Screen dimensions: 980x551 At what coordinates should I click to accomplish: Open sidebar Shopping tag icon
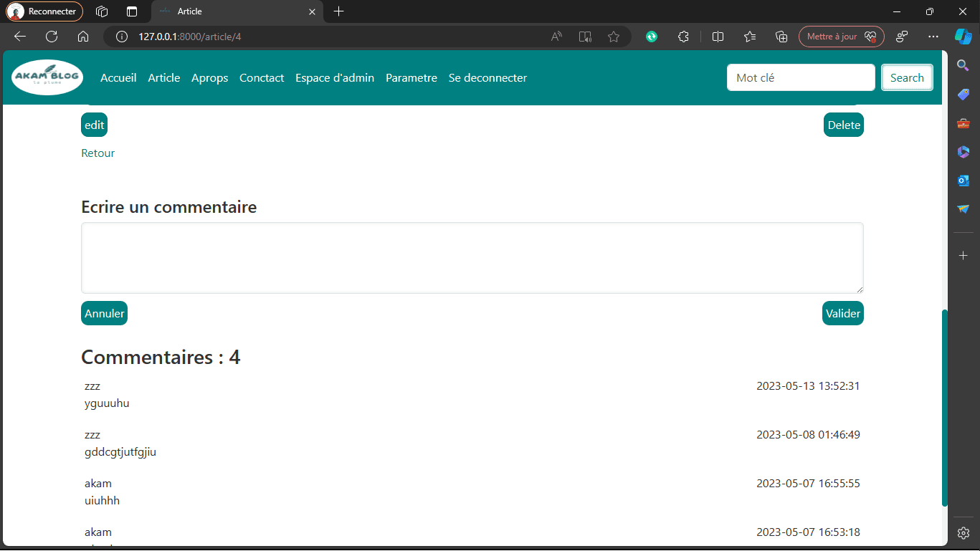[964, 95]
